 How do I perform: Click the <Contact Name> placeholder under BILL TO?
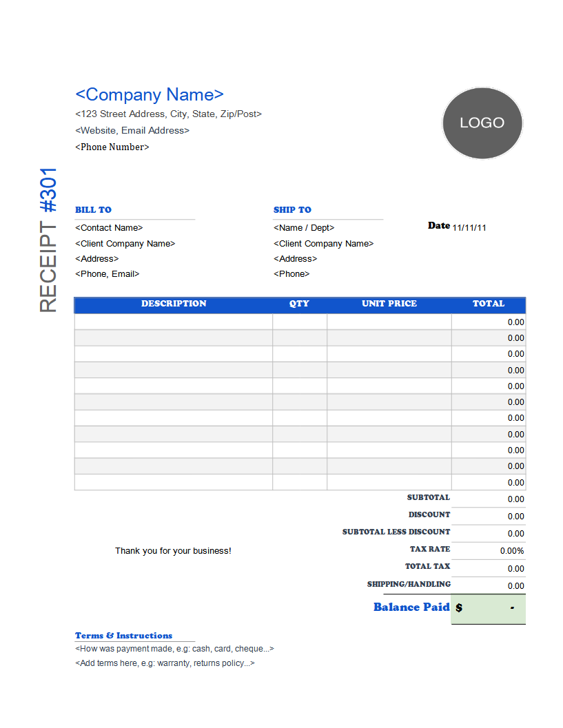click(109, 227)
